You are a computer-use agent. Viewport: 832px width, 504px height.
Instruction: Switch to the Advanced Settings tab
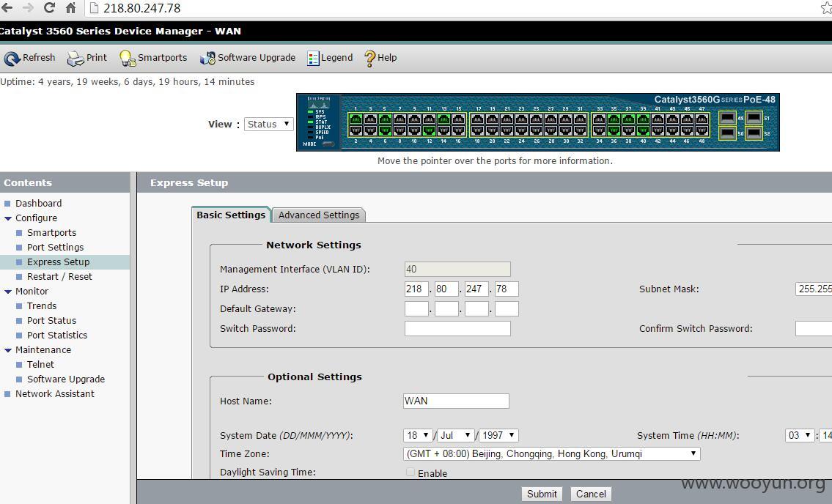(319, 215)
